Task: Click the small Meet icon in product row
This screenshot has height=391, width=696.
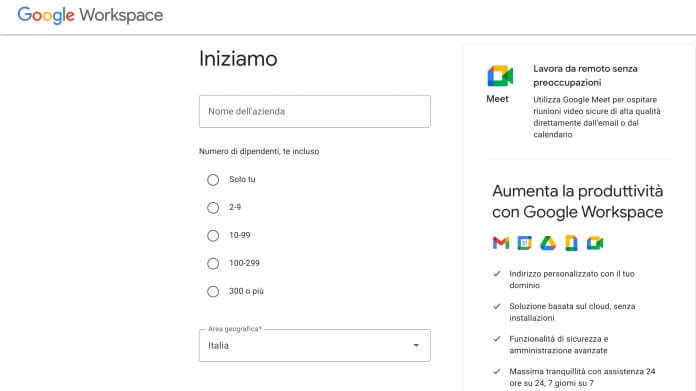Action: click(x=595, y=243)
